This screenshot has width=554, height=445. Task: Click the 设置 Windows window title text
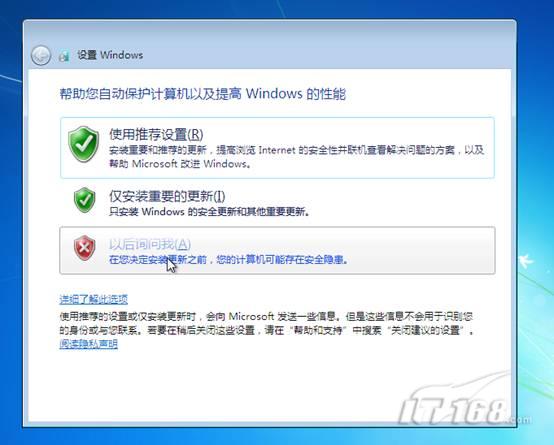coord(110,55)
